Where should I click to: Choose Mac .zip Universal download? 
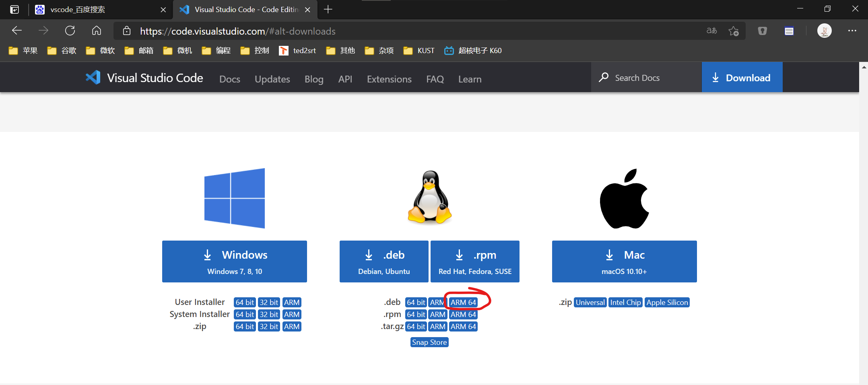pos(590,303)
